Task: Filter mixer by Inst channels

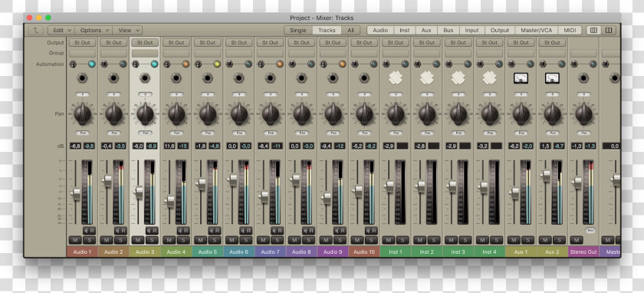Action: coord(405,30)
